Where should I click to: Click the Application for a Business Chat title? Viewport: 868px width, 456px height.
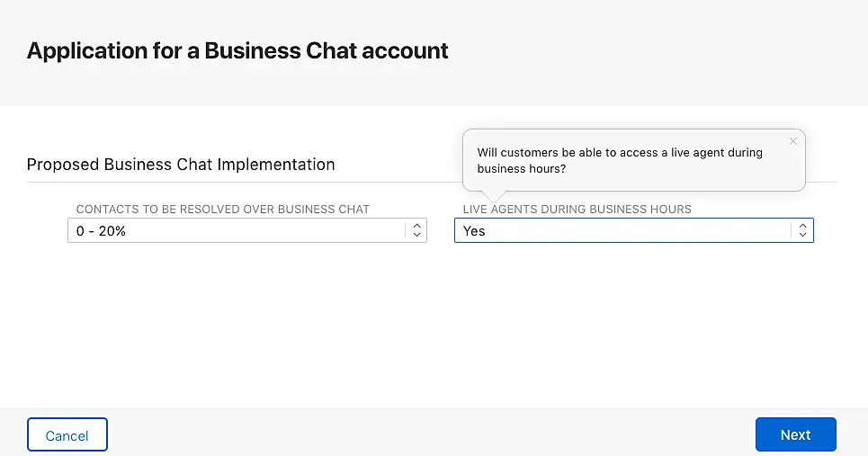tap(237, 50)
